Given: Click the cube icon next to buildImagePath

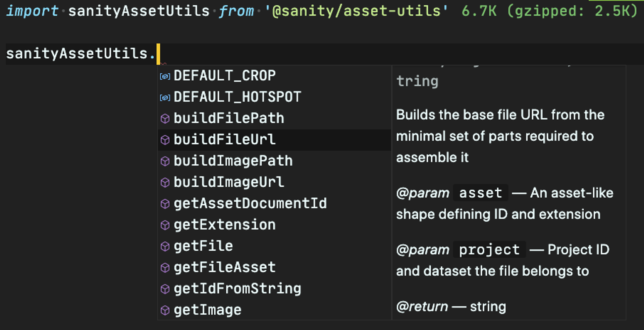Looking at the screenshot, I should (165, 161).
